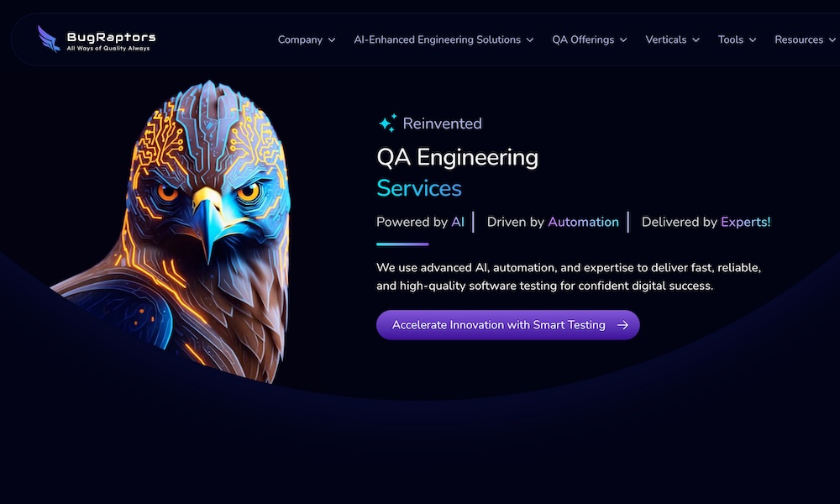Click the sparkle icon beside Reinvented

pyautogui.click(x=386, y=123)
